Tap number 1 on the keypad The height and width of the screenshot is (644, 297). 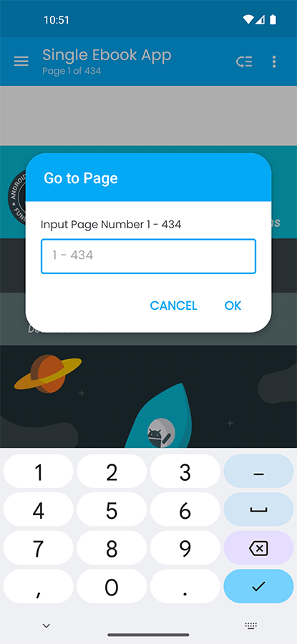click(x=38, y=472)
